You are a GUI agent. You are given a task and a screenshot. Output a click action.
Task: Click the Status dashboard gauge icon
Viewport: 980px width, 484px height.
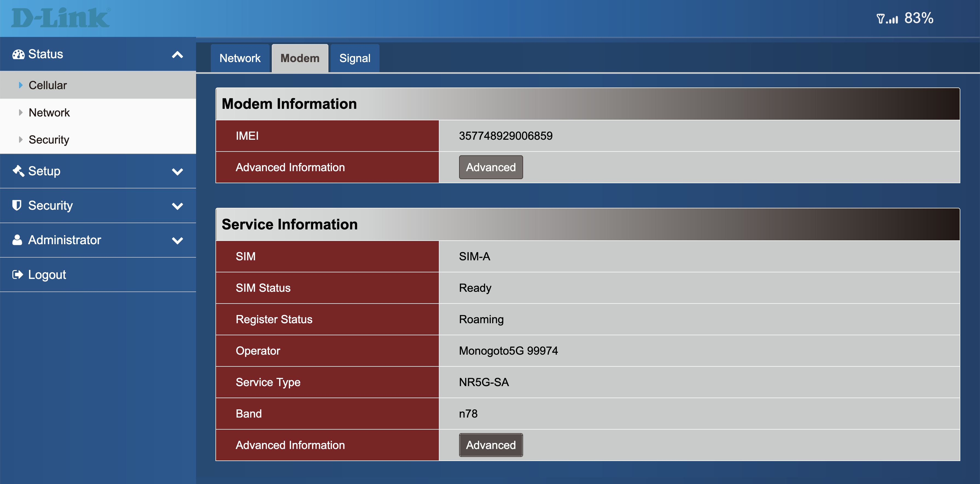click(18, 54)
